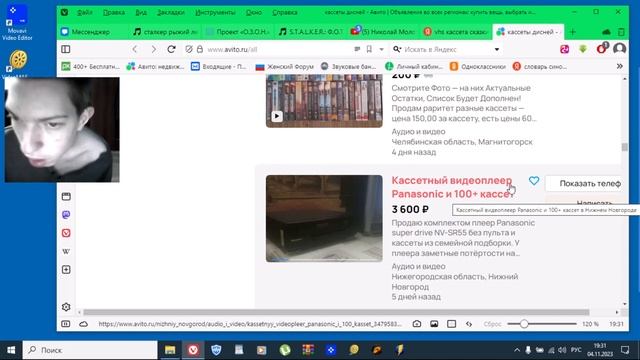Add Panasonic listing to favorites heart
Image resolution: width=640 pixels, height=360 pixels.
point(533,180)
